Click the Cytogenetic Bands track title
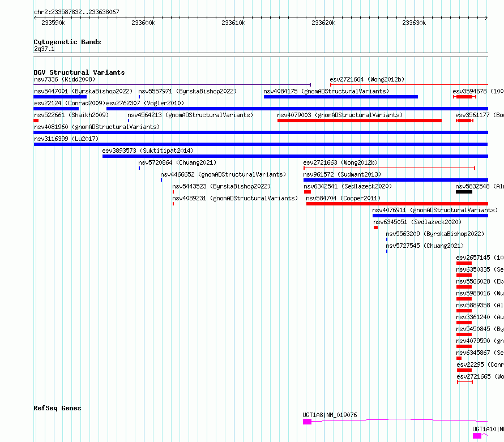 pos(67,42)
